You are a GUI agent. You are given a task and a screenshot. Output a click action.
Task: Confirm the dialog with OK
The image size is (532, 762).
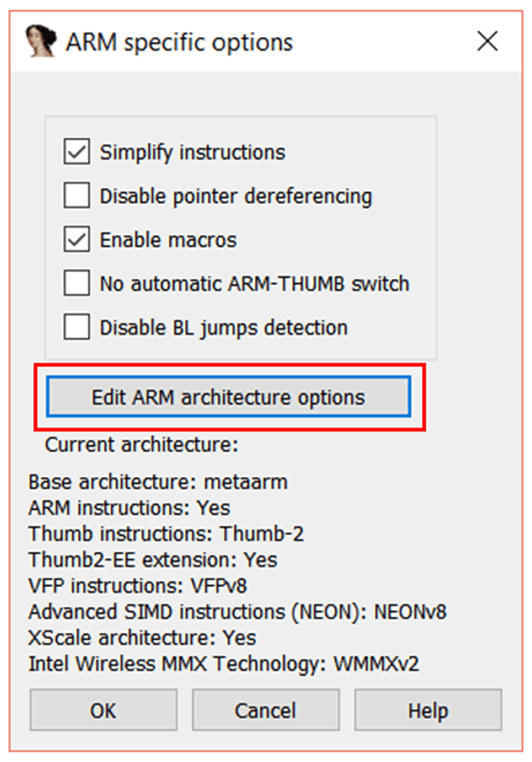[103, 710]
